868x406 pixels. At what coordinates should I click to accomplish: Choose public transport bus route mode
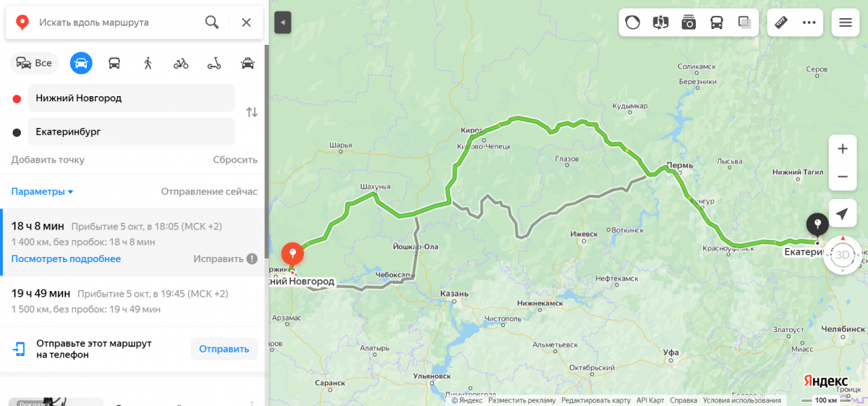[x=114, y=63]
